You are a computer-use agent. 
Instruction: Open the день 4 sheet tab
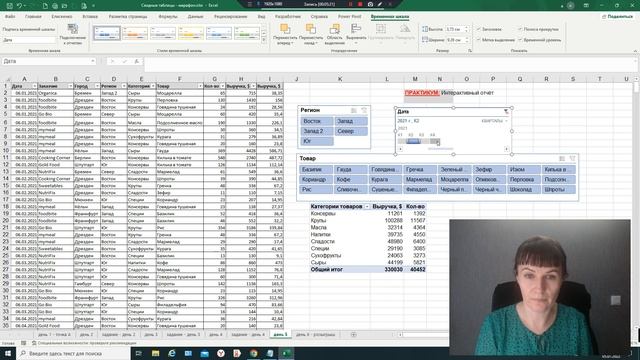[216, 335]
